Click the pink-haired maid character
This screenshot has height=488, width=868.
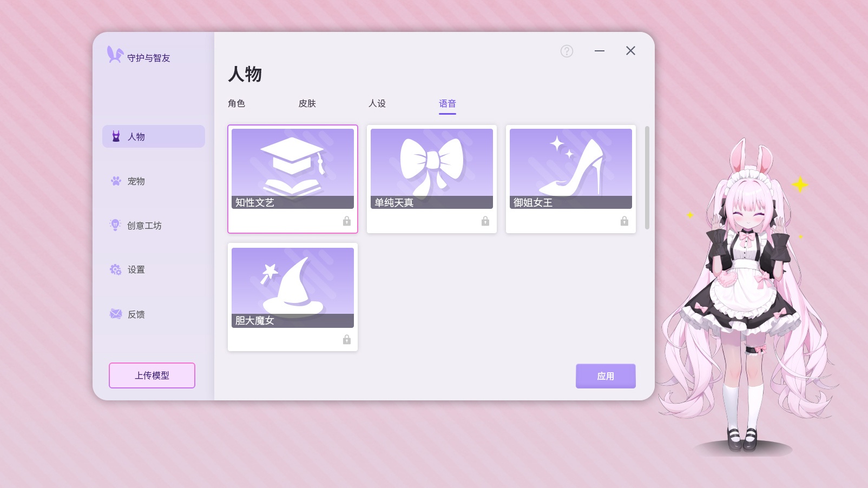(x=749, y=295)
